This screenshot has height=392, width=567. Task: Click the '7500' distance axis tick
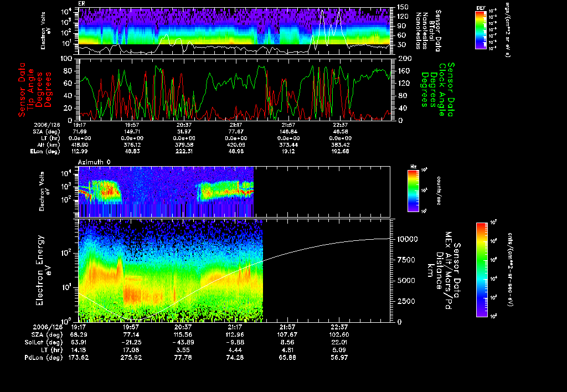point(407,260)
